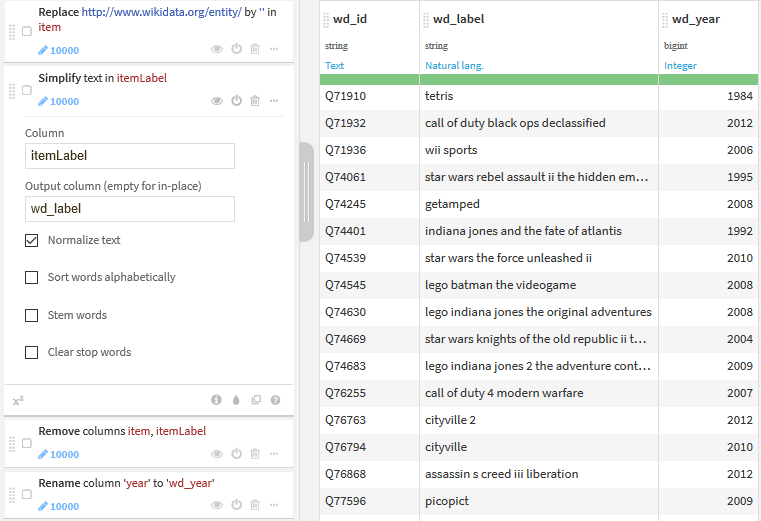Click the wd_year column drag handle
The width and height of the screenshot is (761, 521).
pos(665,20)
